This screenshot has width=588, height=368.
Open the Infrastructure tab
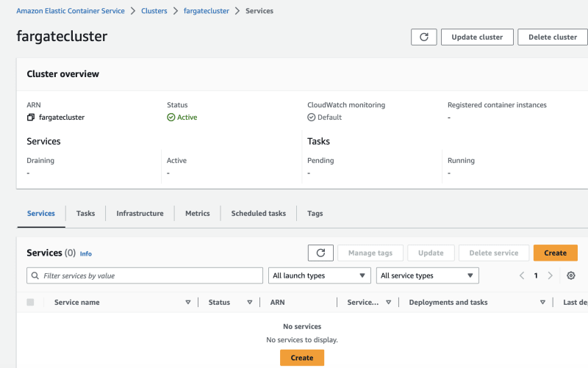pos(140,213)
